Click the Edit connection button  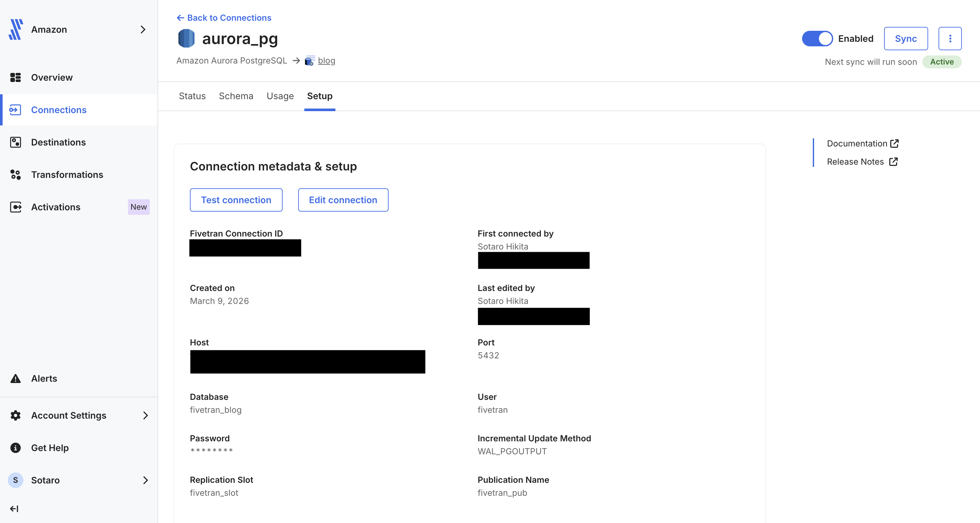[343, 200]
